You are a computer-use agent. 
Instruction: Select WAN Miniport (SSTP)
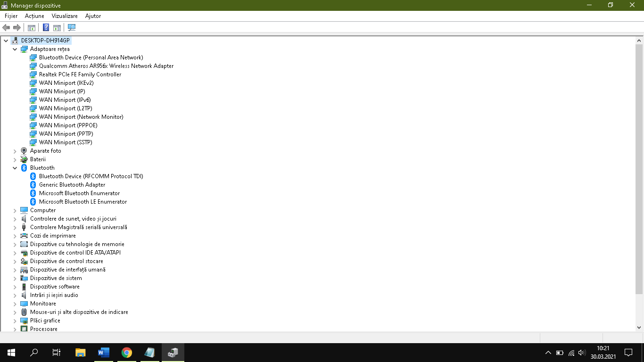tap(66, 142)
